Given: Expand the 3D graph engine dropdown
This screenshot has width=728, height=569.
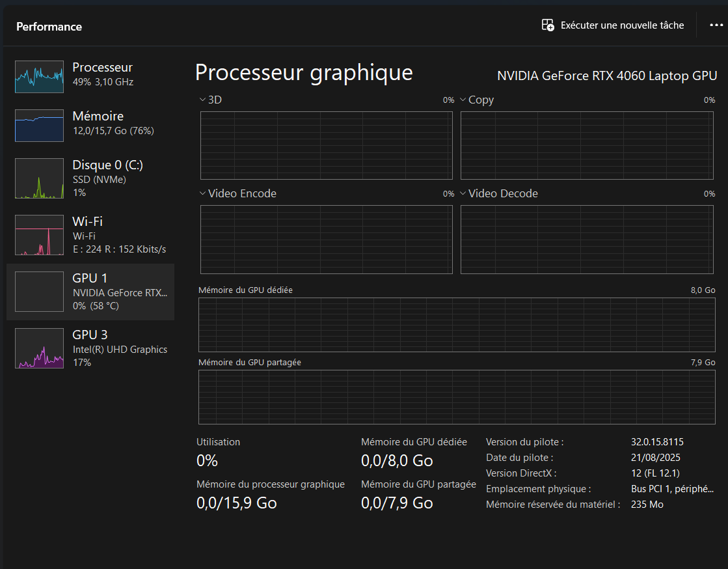Looking at the screenshot, I should click(x=202, y=100).
